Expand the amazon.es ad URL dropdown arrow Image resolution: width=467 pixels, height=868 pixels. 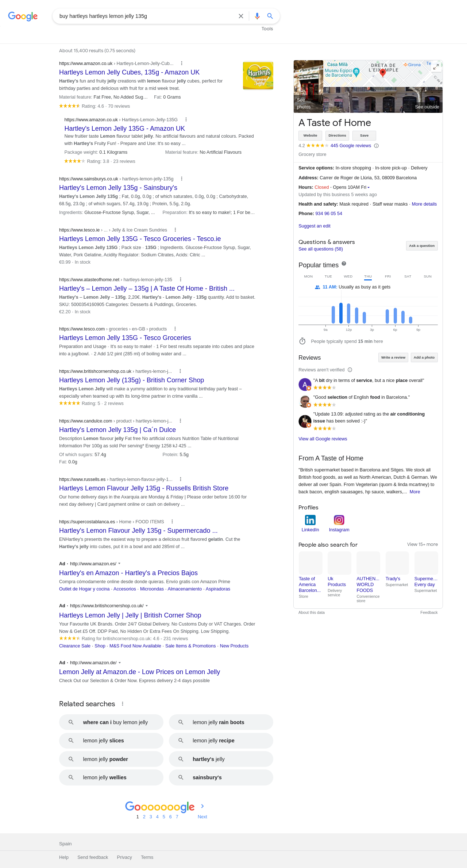119,564
